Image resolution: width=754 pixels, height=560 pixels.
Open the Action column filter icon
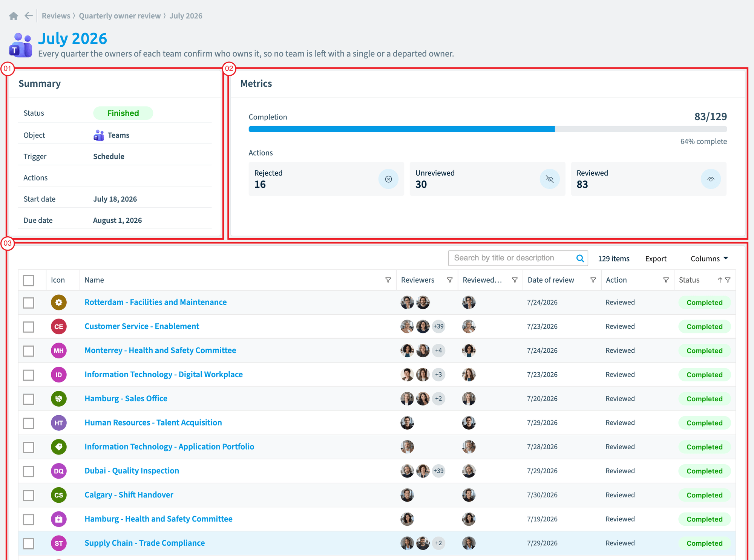coord(666,280)
